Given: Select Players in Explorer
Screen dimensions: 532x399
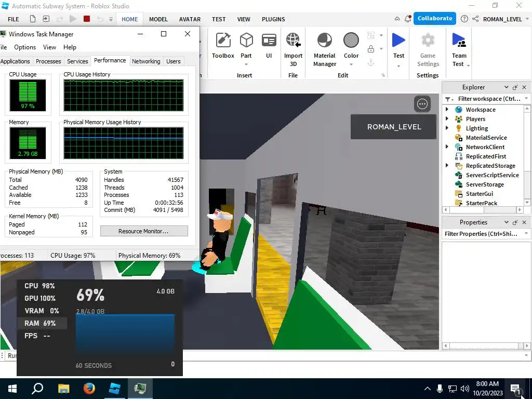Looking at the screenshot, I should click(475, 119).
